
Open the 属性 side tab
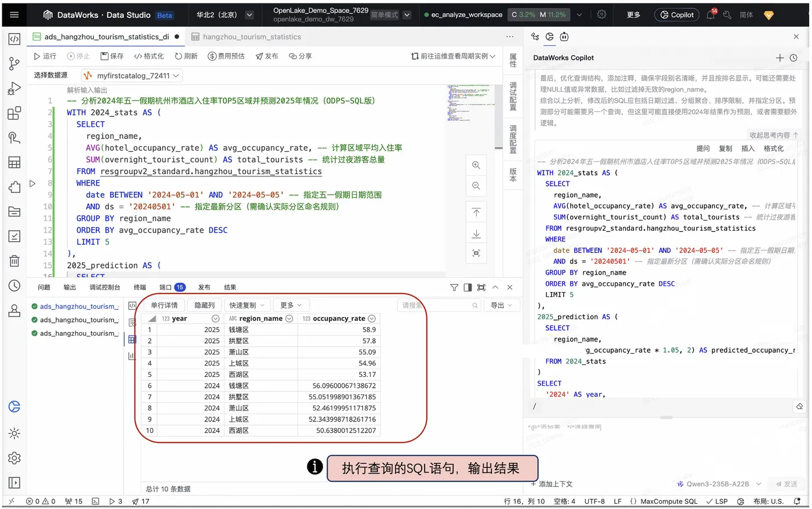(x=513, y=60)
